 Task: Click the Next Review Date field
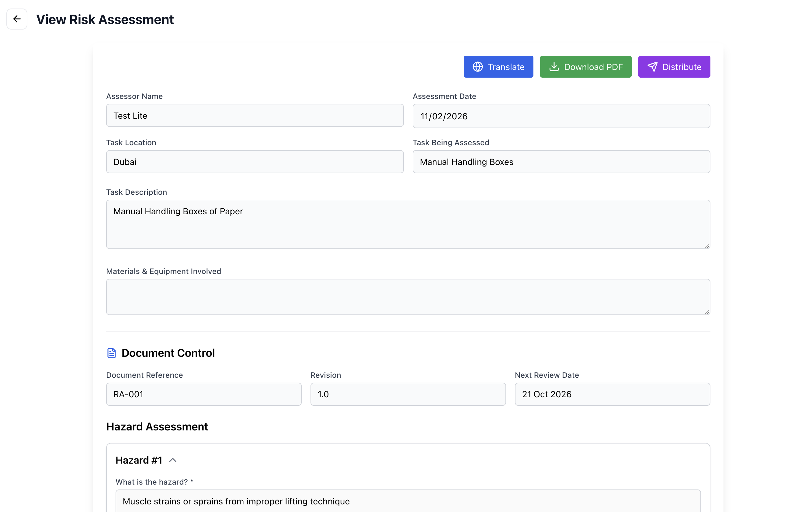tap(612, 394)
